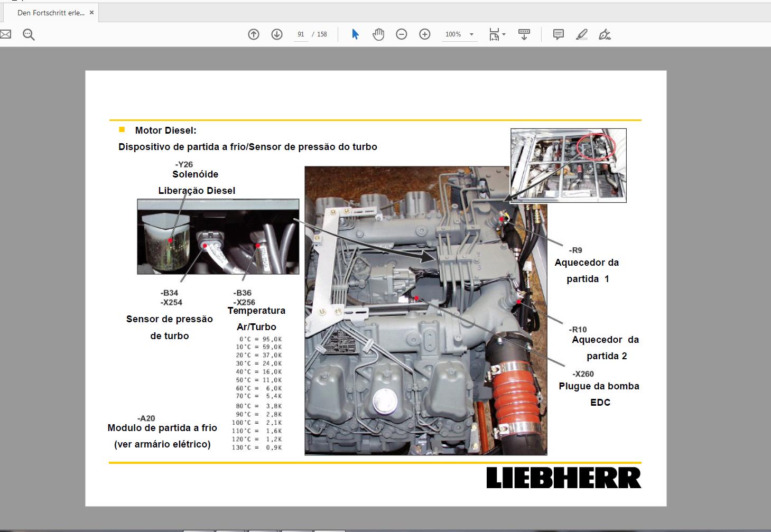The height and width of the screenshot is (532, 771).
Task: Close the 'Den Fortschritt erle...' tab
Action: coord(91,13)
